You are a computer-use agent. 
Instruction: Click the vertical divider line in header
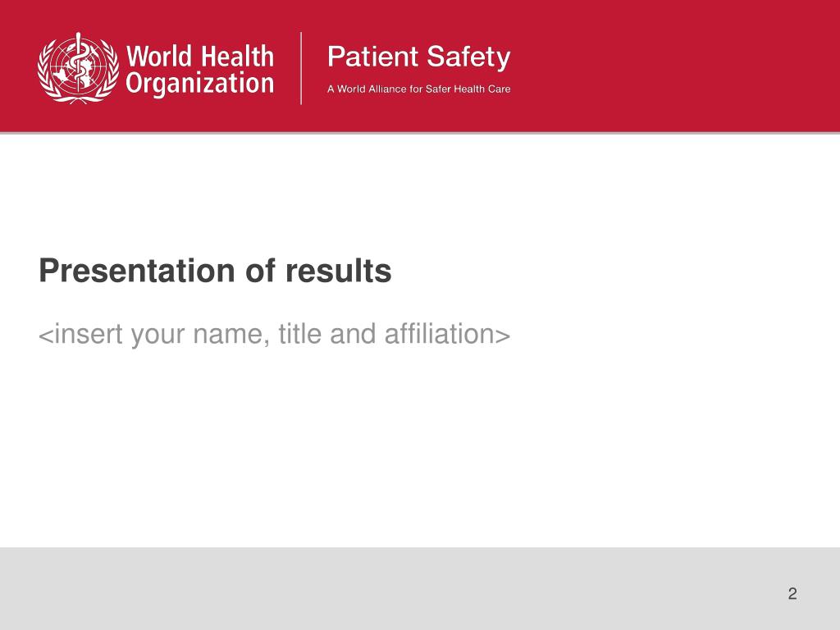pyautogui.click(x=301, y=68)
